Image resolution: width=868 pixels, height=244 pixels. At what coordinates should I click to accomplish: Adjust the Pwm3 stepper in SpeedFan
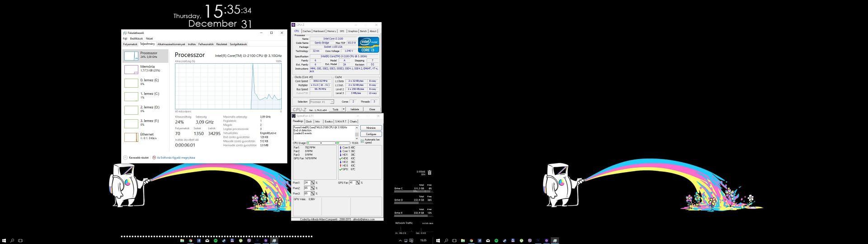[313, 193]
